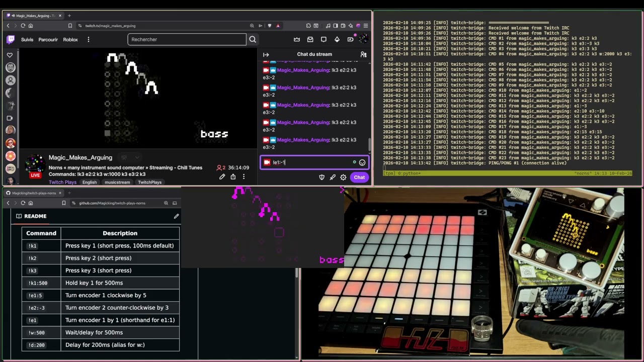The height and width of the screenshot is (362, 644).
Task: Open the Prime loot crown icon
Action: coord(297,39)
